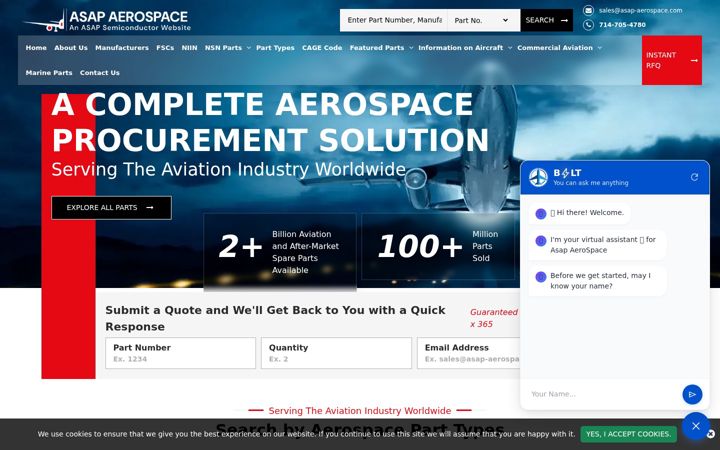Click the Email Address quote field
This screenshot has height=450, width=720.
469,353
